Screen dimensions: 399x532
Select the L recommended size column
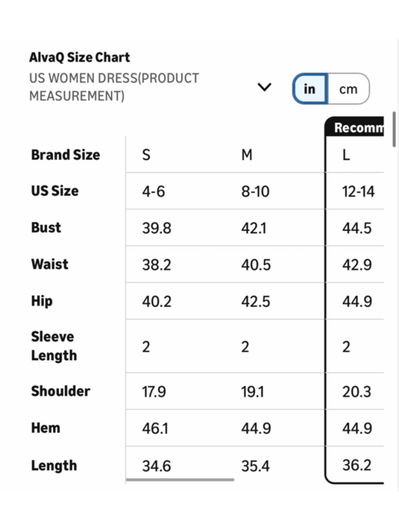coord(346,155)
